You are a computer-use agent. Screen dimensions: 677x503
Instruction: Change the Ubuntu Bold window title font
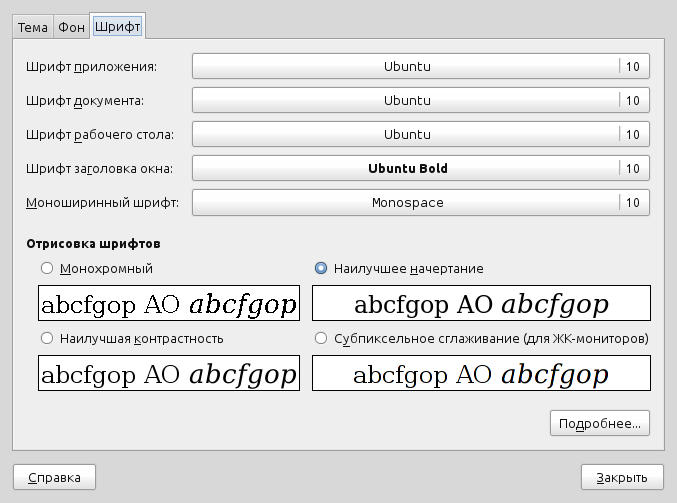(420, 168)
